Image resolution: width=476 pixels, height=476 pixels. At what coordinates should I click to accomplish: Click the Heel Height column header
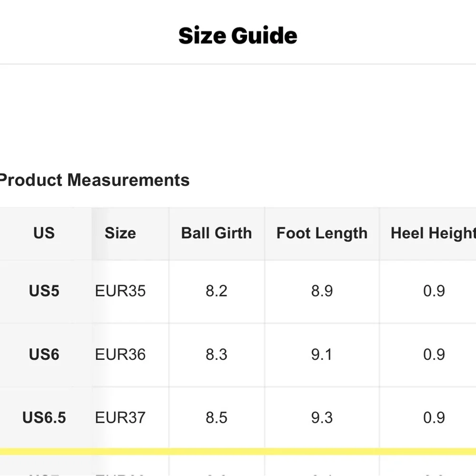click(x=433, y=233)
